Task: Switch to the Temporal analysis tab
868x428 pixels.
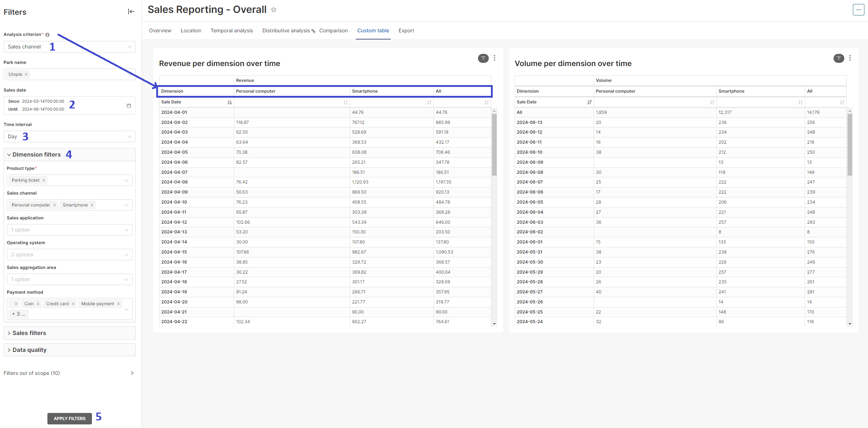Action: coord(232,31)
